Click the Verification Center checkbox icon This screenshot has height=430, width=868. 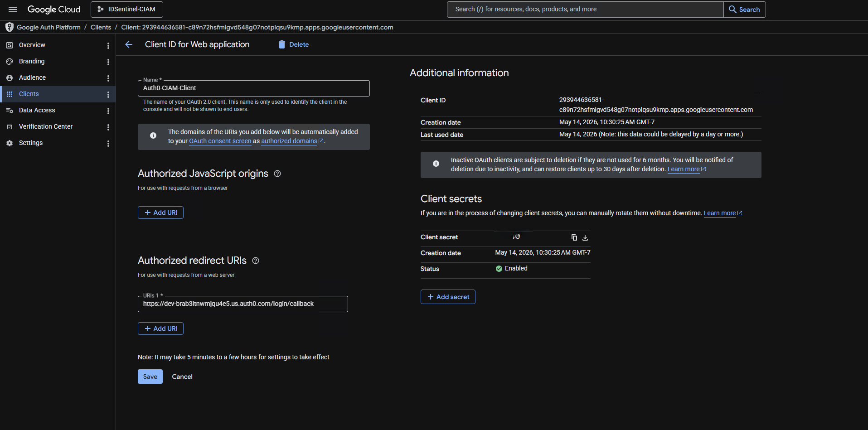10,127
